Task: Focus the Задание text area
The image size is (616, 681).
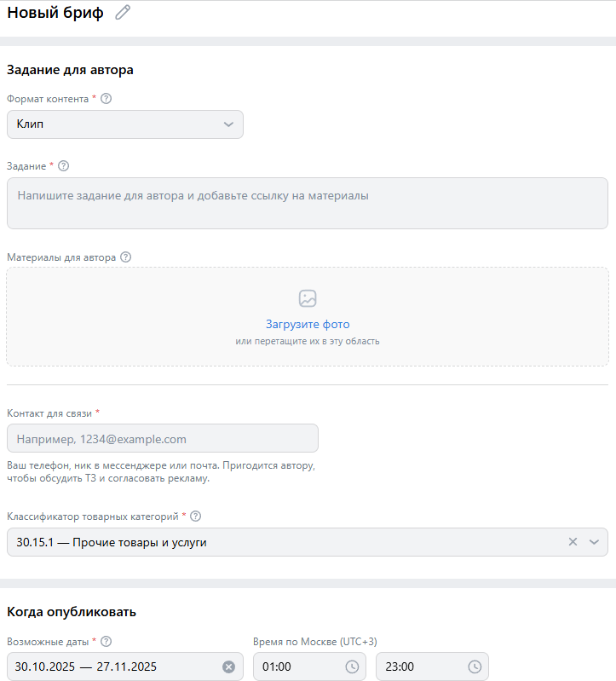Action: (308, 203)
